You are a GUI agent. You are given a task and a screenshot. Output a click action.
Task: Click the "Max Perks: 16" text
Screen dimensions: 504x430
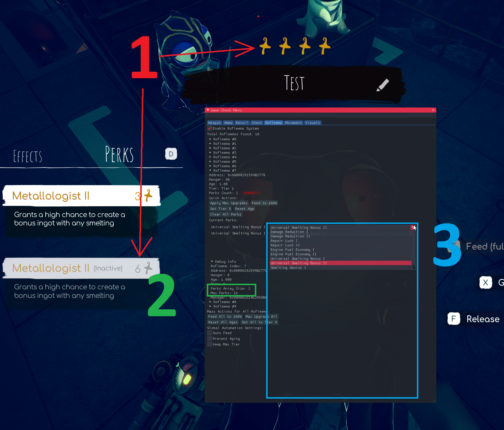224,293
